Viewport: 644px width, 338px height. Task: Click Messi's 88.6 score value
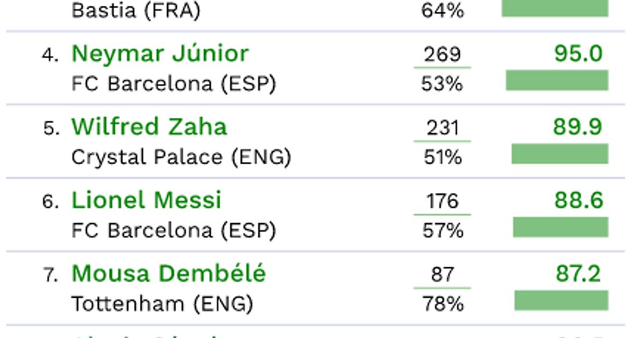pyautogui.click(x=579, y=201)
